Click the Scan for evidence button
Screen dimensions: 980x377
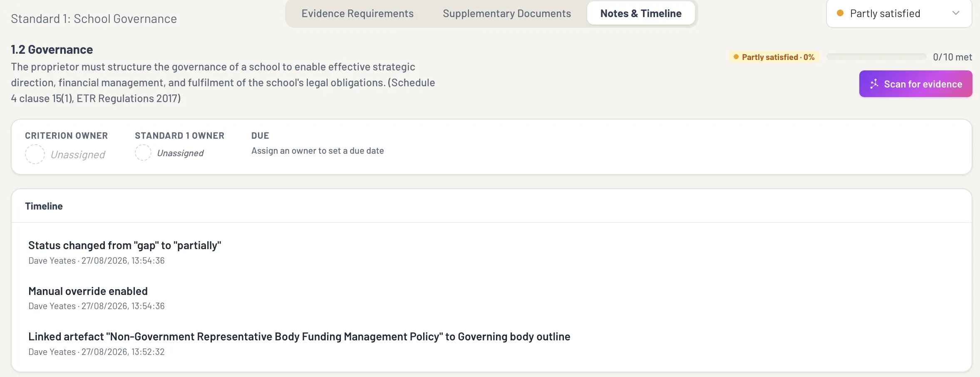point(915,84)
